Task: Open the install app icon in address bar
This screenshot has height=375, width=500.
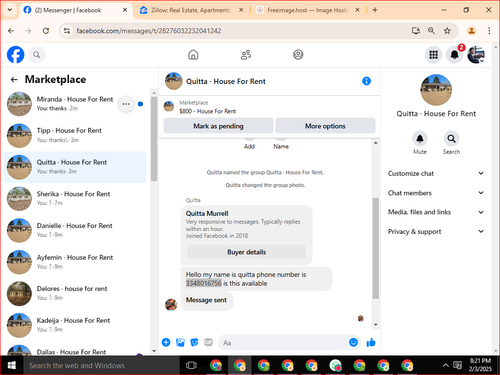Action: (x=415, y=31)
